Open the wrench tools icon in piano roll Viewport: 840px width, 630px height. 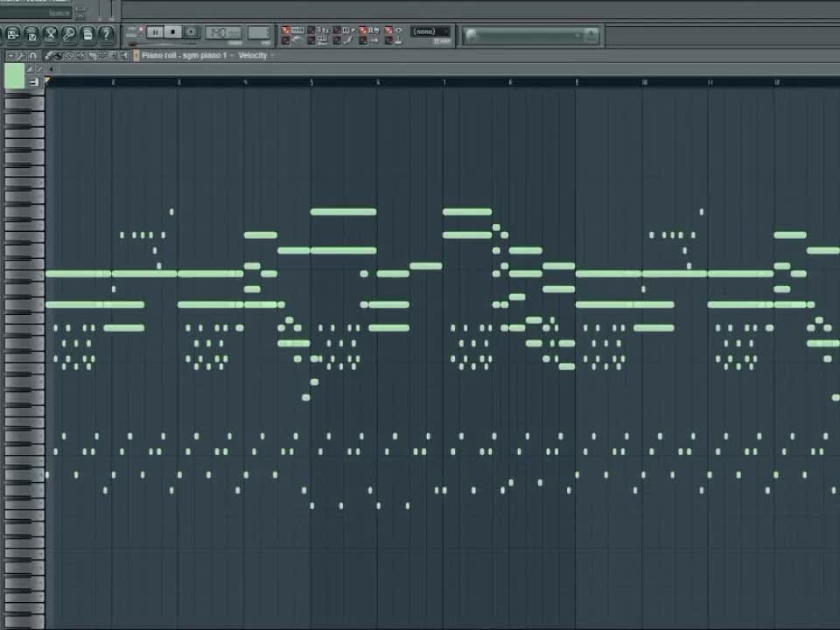tap(21, 55)
